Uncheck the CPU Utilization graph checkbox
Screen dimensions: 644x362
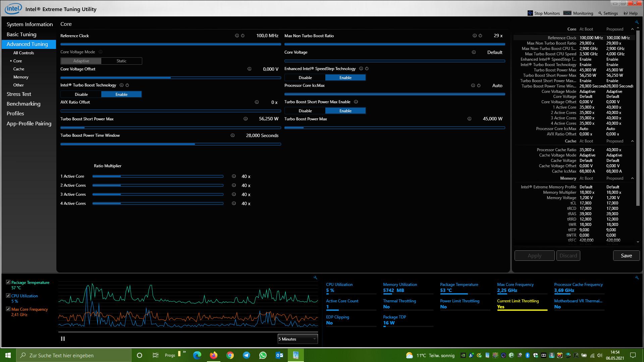coord(8,296)
